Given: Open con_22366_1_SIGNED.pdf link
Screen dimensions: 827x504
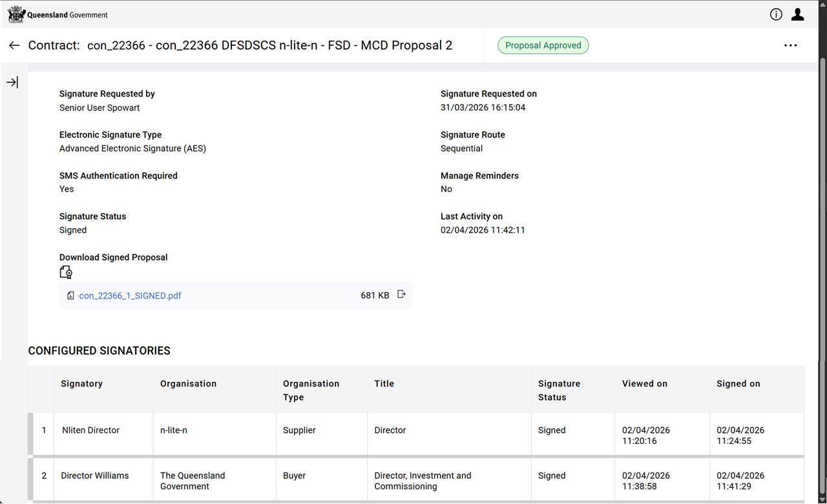Looking at the screenshot, I should point(130,295).
